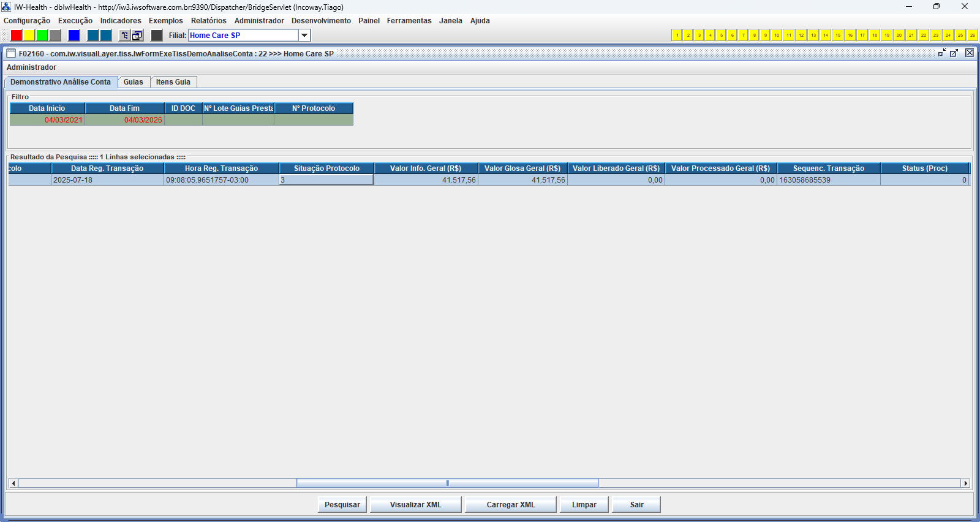The width and height of the screenshot is (980, 522).
Task: Iconify the F02160 internal window
Action: 941,53
